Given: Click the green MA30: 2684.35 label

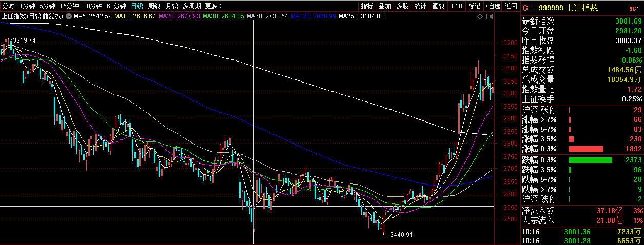Looking at the screenshot, I should pyautogui.click(x=223, y=16).
